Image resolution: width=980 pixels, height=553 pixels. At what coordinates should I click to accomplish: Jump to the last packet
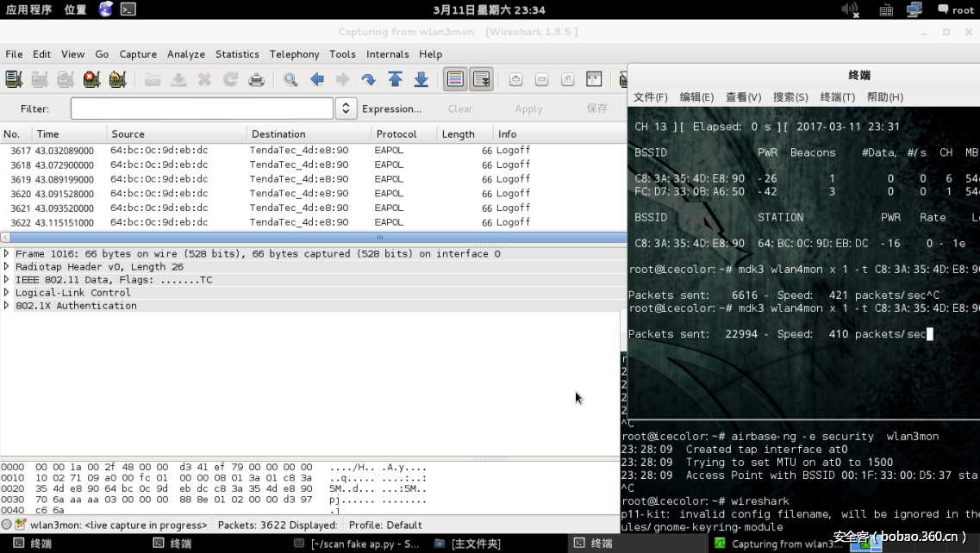421,80
